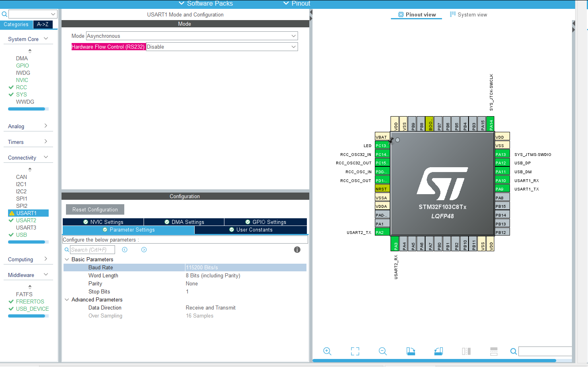
Task: Click the pin search magnifier icon
Action: [514, 351]
